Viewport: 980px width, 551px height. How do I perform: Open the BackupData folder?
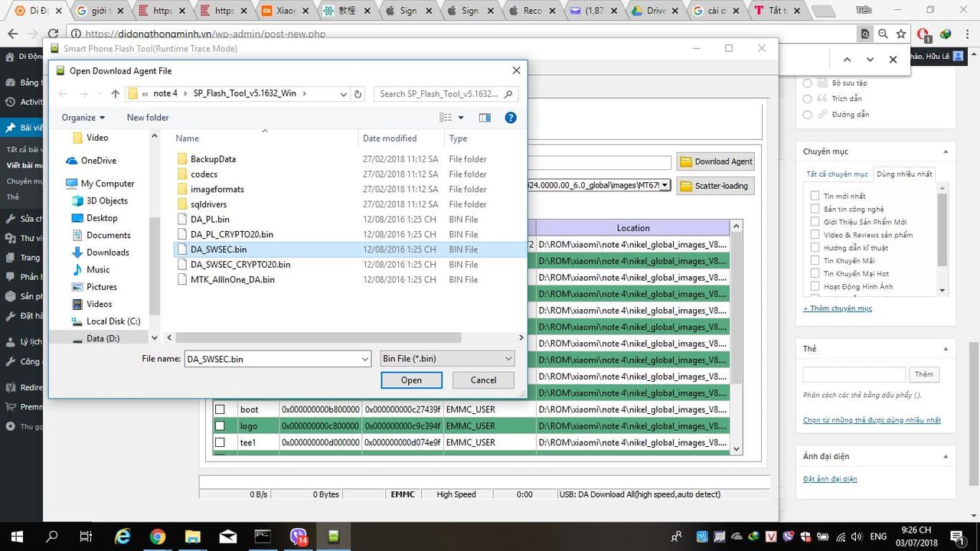[213, 159]
